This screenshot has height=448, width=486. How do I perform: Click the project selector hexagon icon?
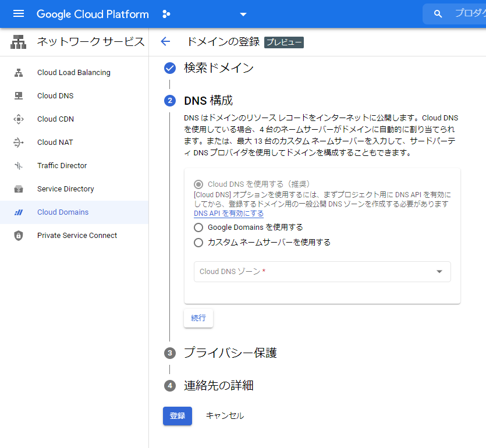tap(166, 14)
